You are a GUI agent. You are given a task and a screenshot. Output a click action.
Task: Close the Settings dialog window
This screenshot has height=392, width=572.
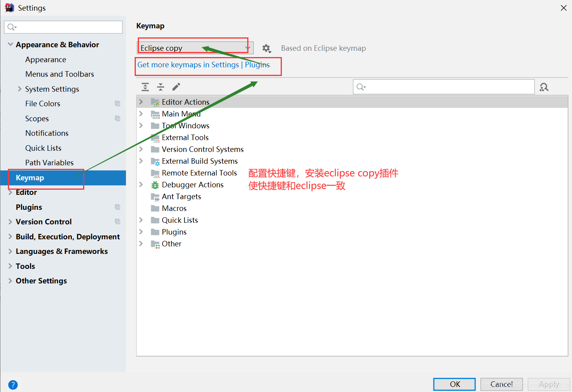(563, 8)
